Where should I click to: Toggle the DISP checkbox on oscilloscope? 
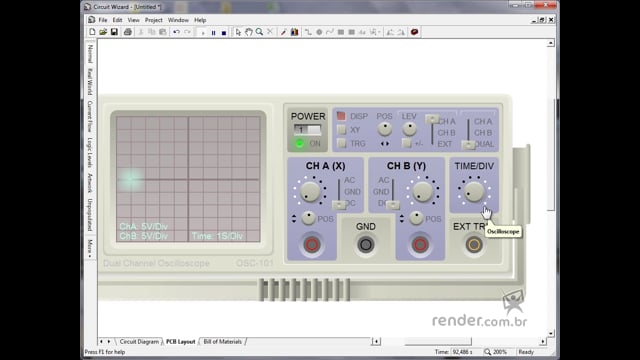pos(341,116)
